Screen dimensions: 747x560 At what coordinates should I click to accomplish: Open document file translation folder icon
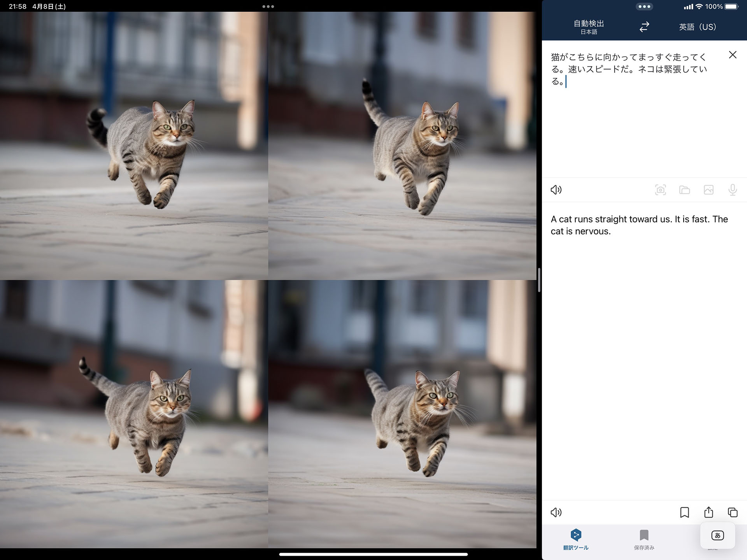pyautogui.click(x=684, y=190)
